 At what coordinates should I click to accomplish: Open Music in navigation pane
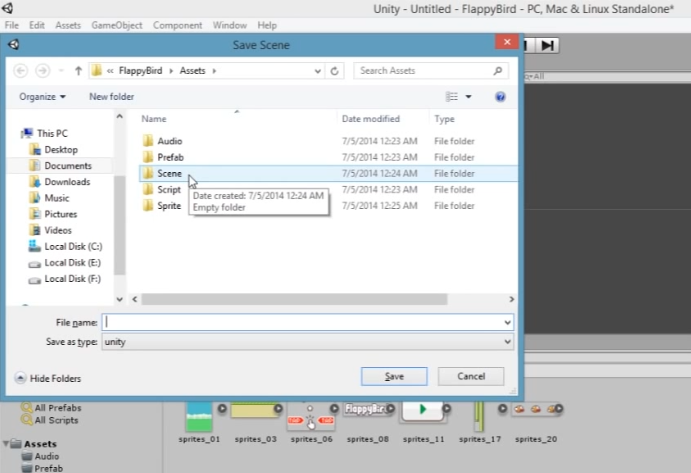49,198
